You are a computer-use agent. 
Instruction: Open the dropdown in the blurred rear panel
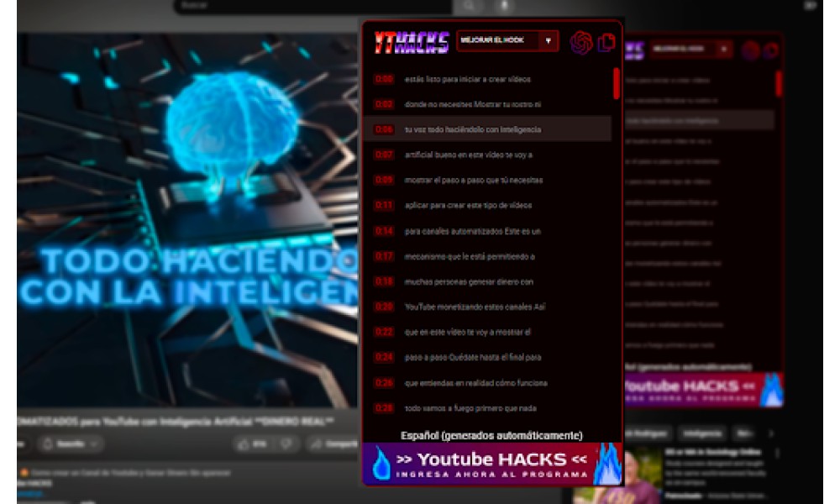(691, 49)
